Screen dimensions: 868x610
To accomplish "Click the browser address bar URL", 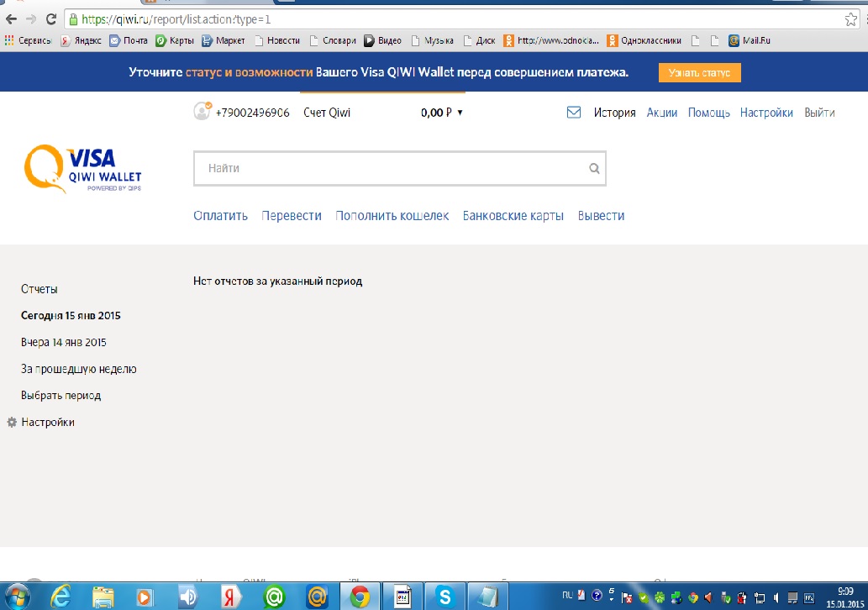I will click(x=176, y=19).
